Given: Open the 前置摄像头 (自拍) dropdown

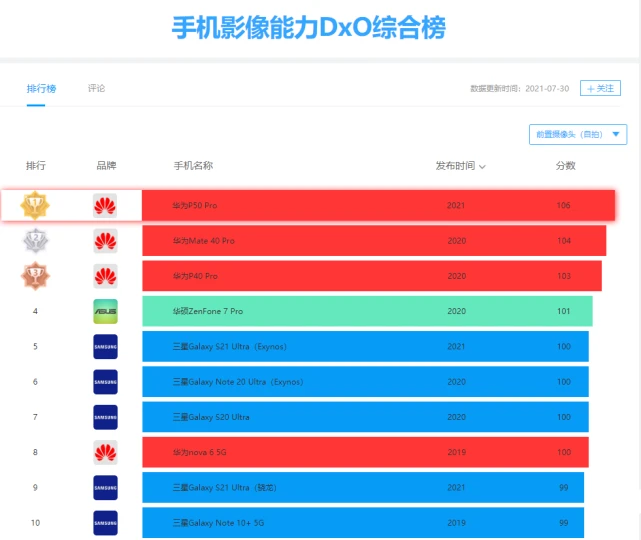Looking at the screenshot, I should click(578, 134).
